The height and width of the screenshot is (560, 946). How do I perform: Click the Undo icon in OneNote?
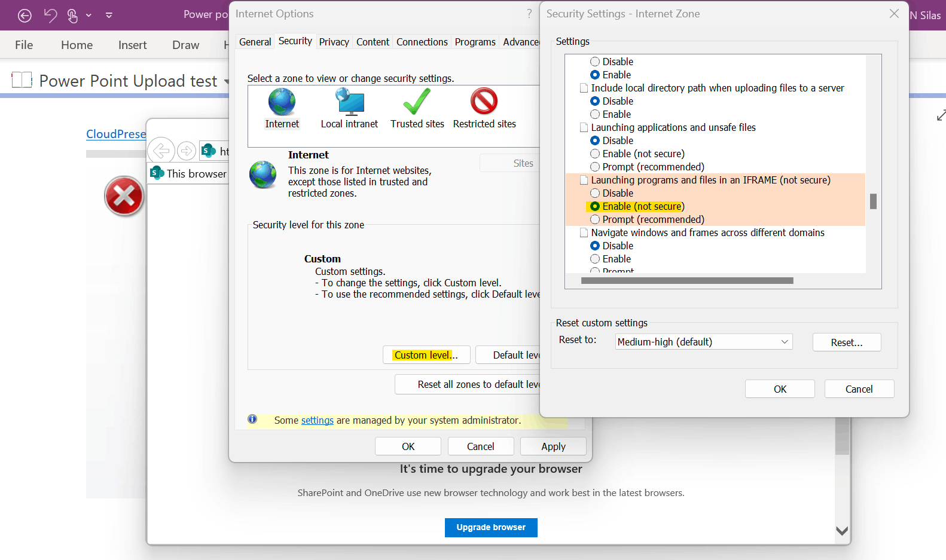[x=50, y=15]
